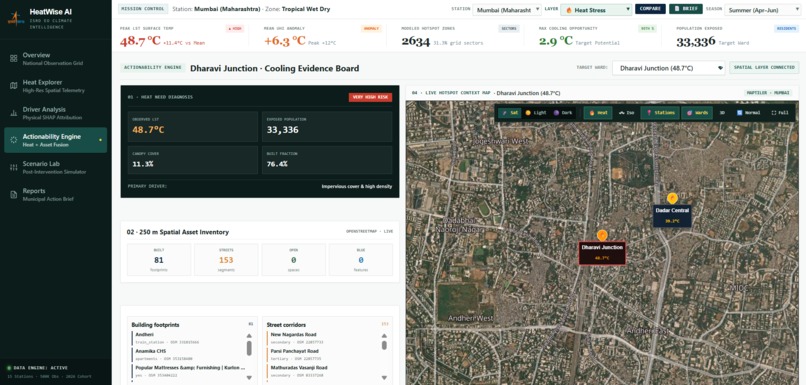Image resolution: width=806 pixels, height=385 pixels.
Task: Click the Max Cooling Opportunity 2.9 °C metric
Action: [x=556, y=41]
